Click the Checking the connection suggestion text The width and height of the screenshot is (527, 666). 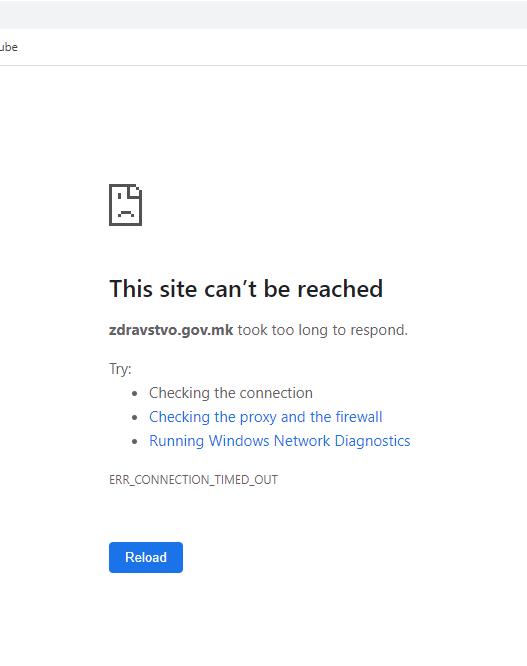click(231, 393)
